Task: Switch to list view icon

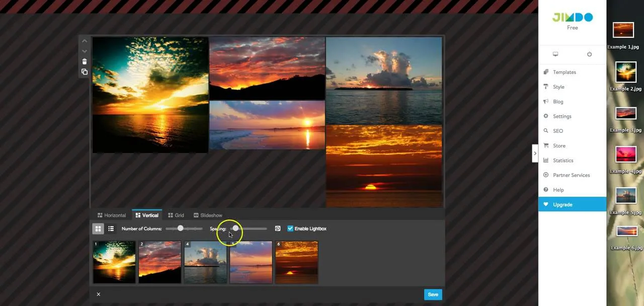Action: click(x=111, y=228)
